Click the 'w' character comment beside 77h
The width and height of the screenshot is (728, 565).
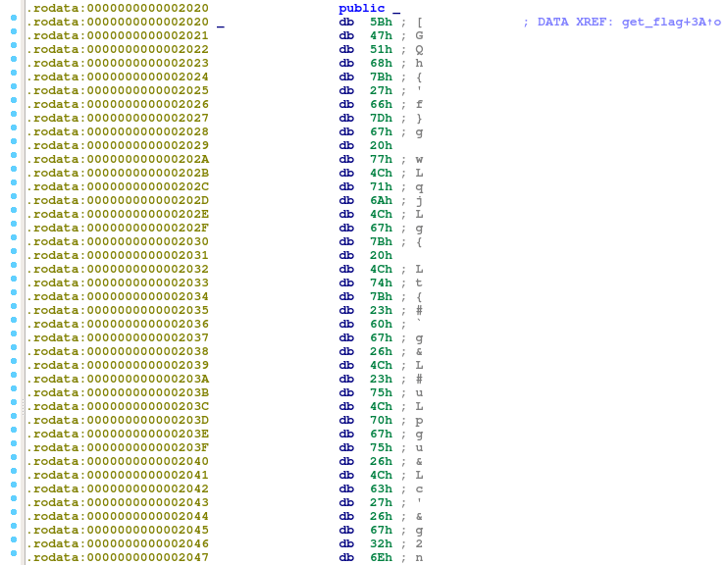coord(419,159)
